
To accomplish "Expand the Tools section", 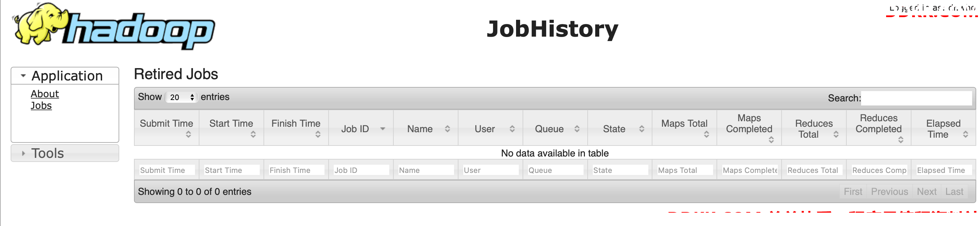I will point(65,153).
